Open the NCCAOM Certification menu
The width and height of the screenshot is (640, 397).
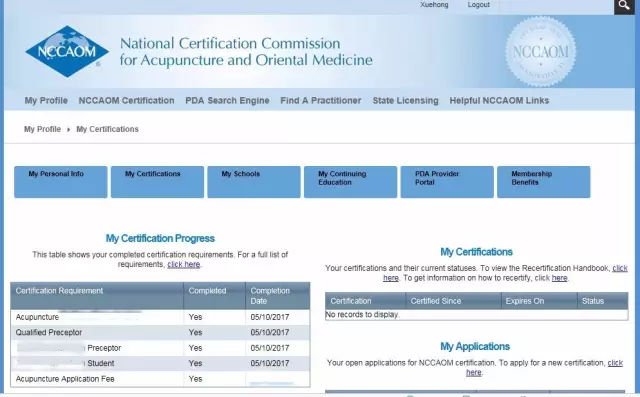coord(127,100)
